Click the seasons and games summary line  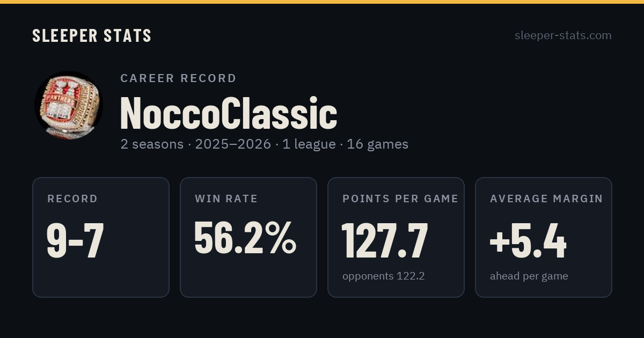tap(264, 144)
